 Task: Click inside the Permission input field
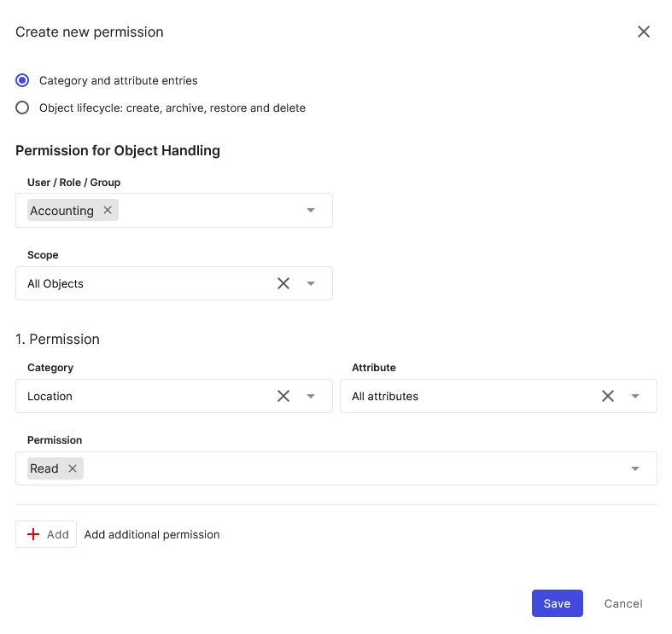tap(342, 468)
